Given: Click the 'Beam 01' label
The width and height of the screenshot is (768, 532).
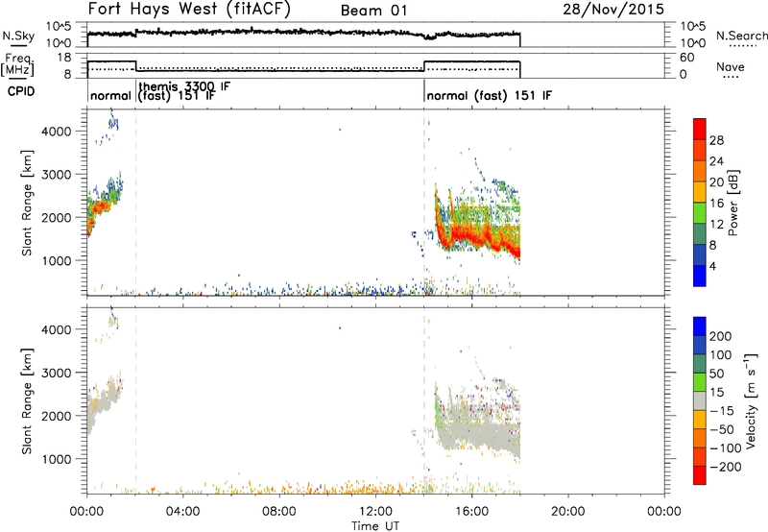Looking at the screenshot, I should [373, 11].
